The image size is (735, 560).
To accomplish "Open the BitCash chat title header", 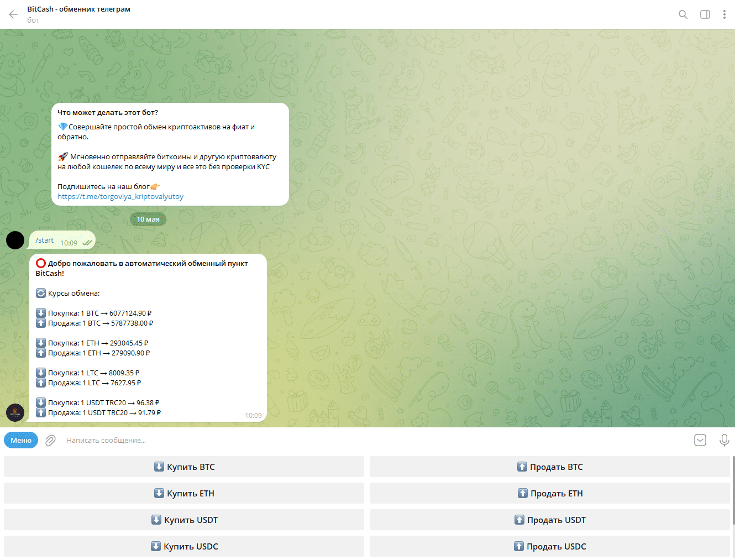I will pos(78,9).
